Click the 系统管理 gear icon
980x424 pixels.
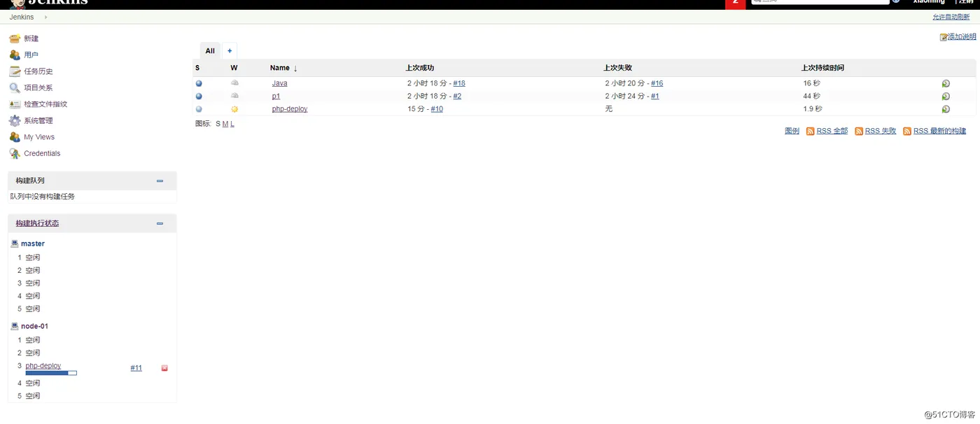pos(15,120)
